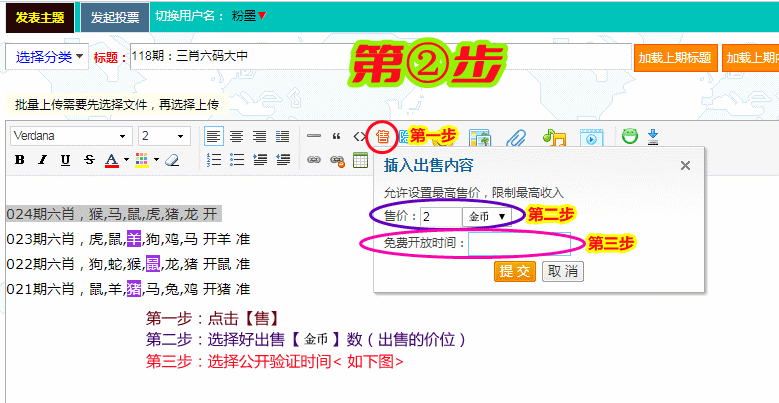Insert audio using the music note icon
Viewport: 779px width, 403px height.
(x=554, y=138)
